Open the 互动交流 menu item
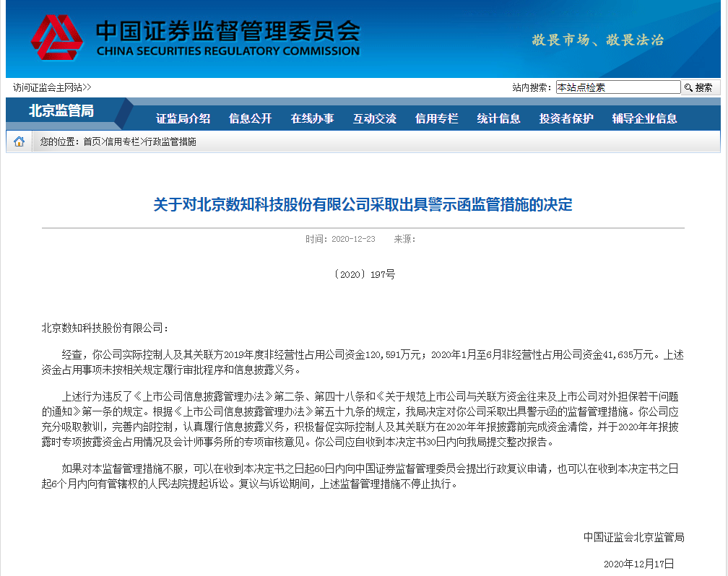The height and width of the screenshot is (576, 728). click(x=375, y=119)
